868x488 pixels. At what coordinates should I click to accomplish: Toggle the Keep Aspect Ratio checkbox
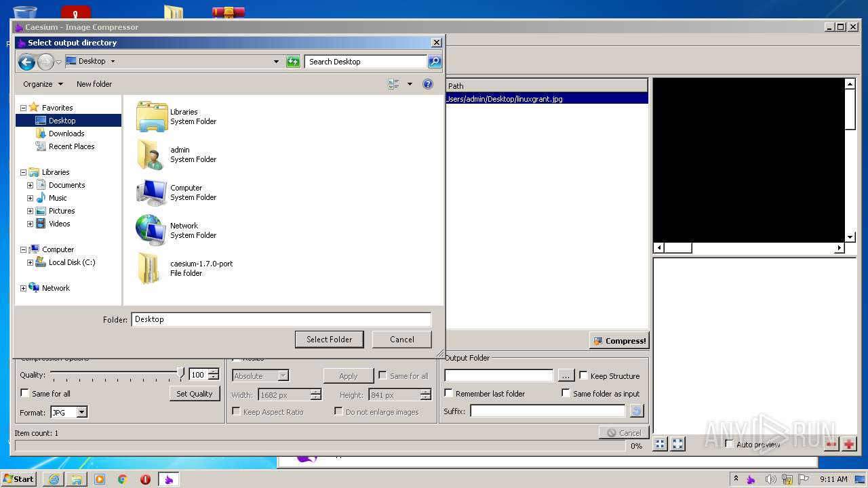tap(236, 411)
